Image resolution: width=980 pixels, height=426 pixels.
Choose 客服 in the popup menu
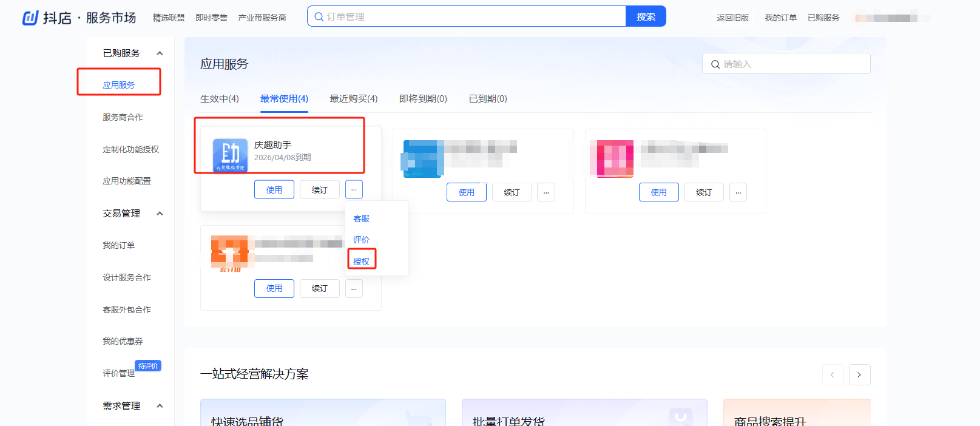tap(362, 218)
